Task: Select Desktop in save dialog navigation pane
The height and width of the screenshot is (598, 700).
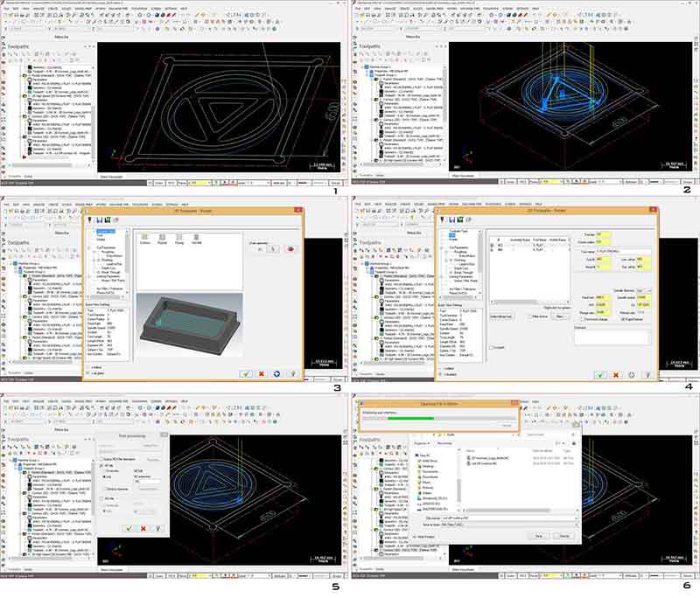Action: pos(428,466)
